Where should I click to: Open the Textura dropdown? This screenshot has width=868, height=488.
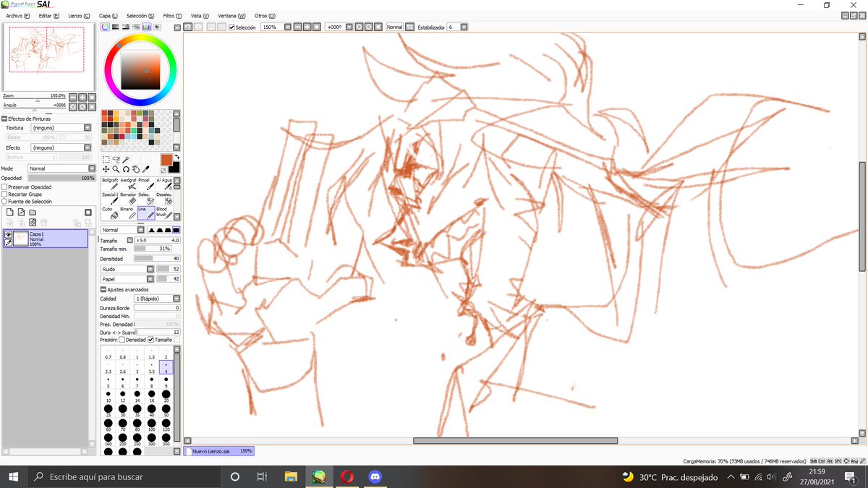tap(61, 128)
